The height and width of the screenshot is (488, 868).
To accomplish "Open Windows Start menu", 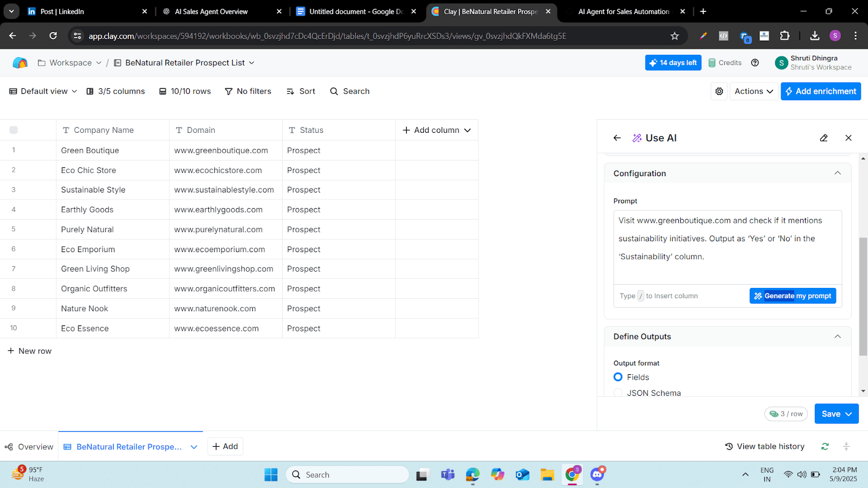I will coord(271,475).
